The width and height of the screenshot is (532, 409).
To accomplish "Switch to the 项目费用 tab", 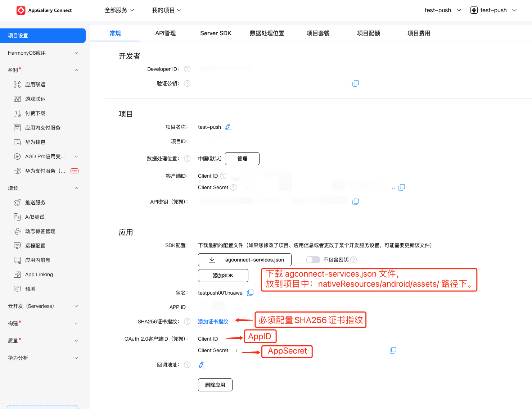I will (419, 33).
